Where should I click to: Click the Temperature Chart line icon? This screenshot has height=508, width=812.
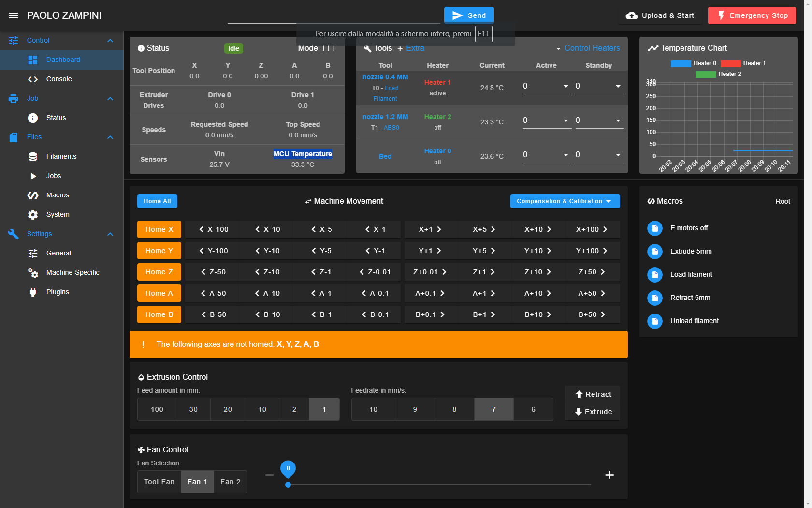point(653,48)
